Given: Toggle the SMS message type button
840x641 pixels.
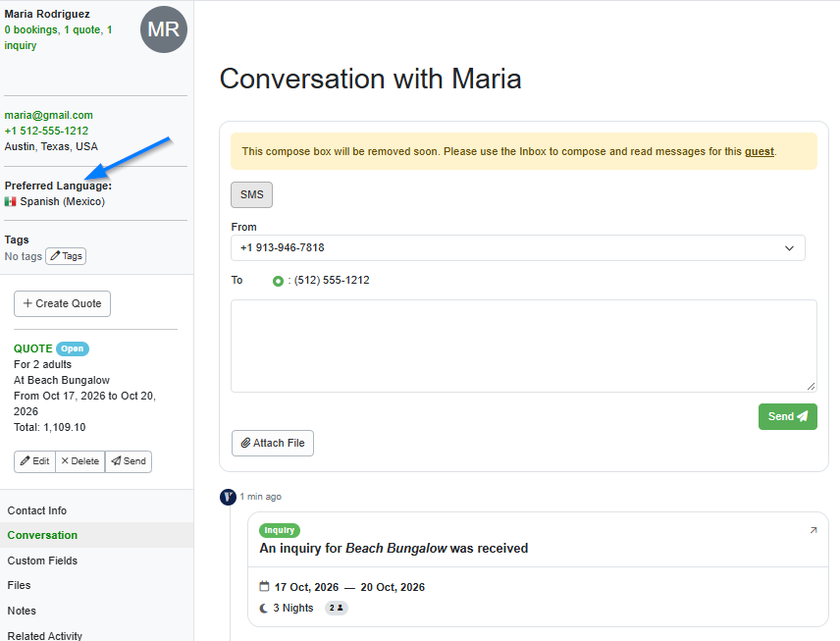Looking at the screenshot, I should [x=252, y=194].
